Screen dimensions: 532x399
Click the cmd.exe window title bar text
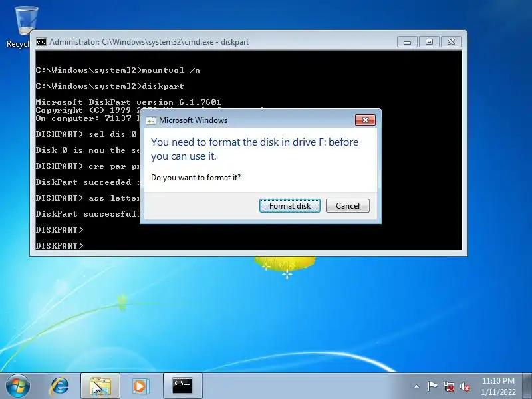[x=149, y=42]
